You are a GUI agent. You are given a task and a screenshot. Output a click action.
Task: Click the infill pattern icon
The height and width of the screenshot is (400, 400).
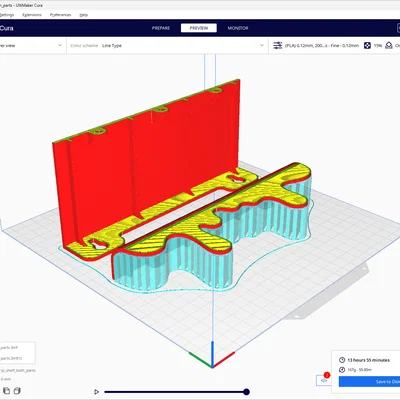(x=367, y=46)
